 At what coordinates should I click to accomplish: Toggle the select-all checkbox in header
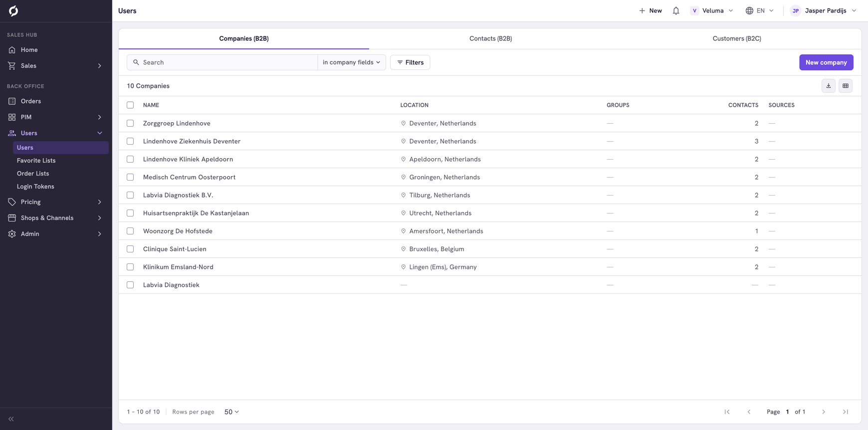[130, 105]
